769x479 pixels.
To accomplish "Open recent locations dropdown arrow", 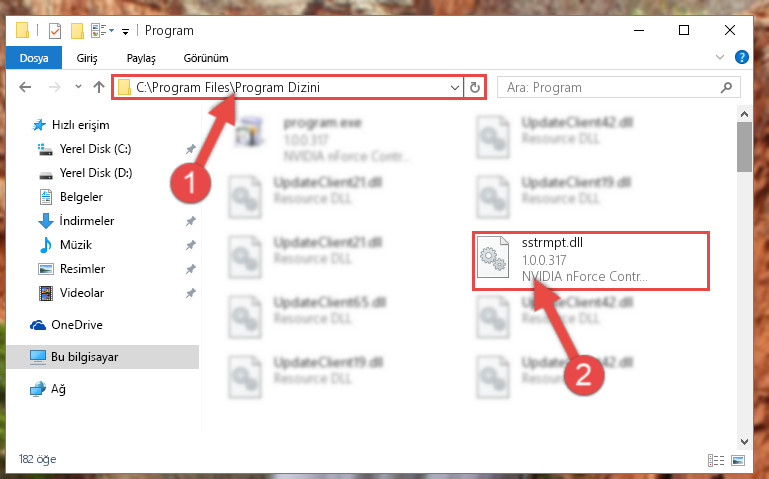I will (78, 87).
